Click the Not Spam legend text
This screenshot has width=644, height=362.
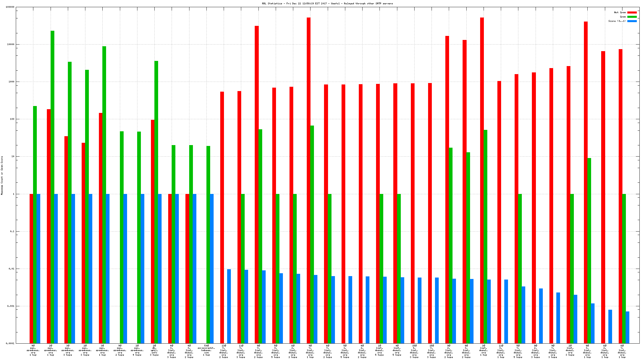click(620, 12)
